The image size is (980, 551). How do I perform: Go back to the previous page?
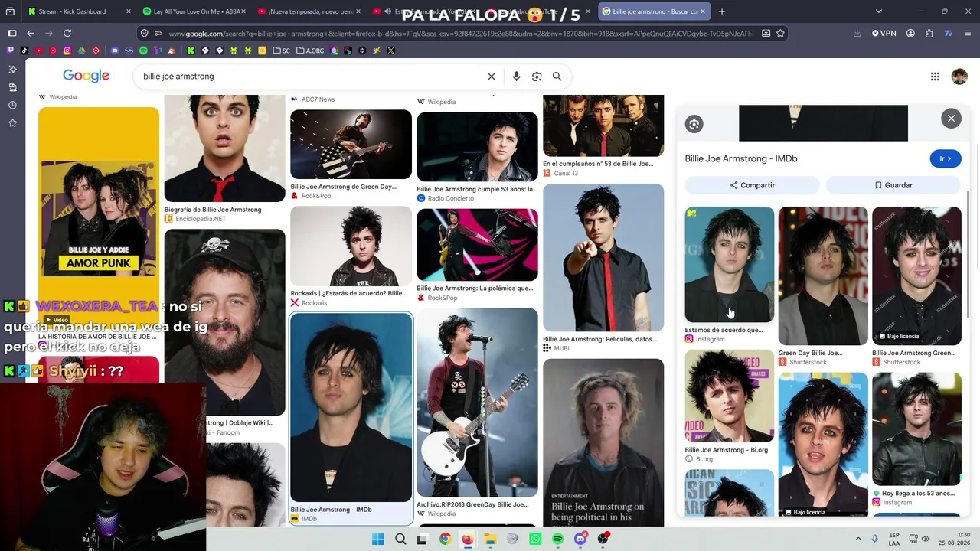[31, 33]
